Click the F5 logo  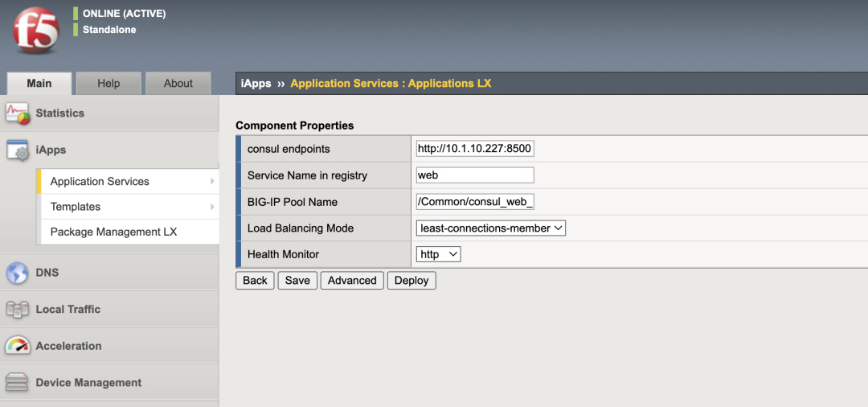tap(36, 31)
